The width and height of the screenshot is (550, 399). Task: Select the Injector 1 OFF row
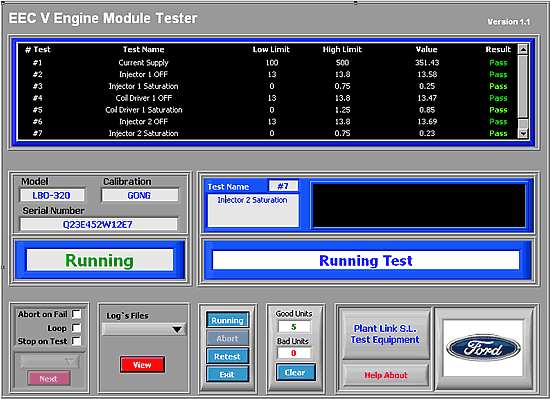coord(267,74)
